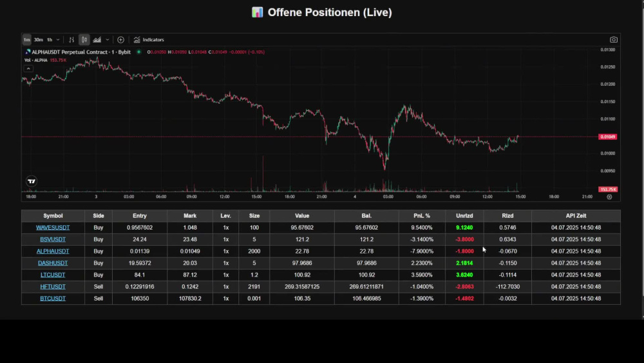
Task: Select the Bars chart style icon
Action: tap(71, 40)
